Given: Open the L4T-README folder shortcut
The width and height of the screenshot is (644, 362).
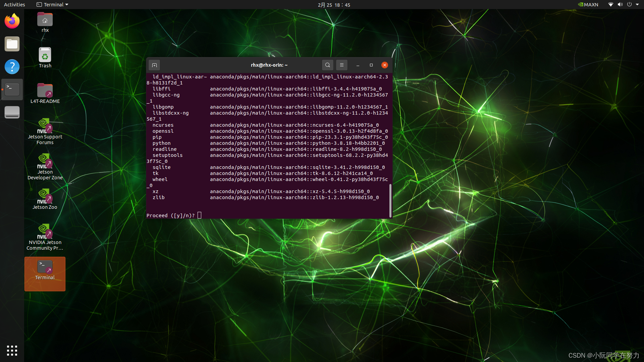Looking at the screenshot, I should click(x=45, y=93).
